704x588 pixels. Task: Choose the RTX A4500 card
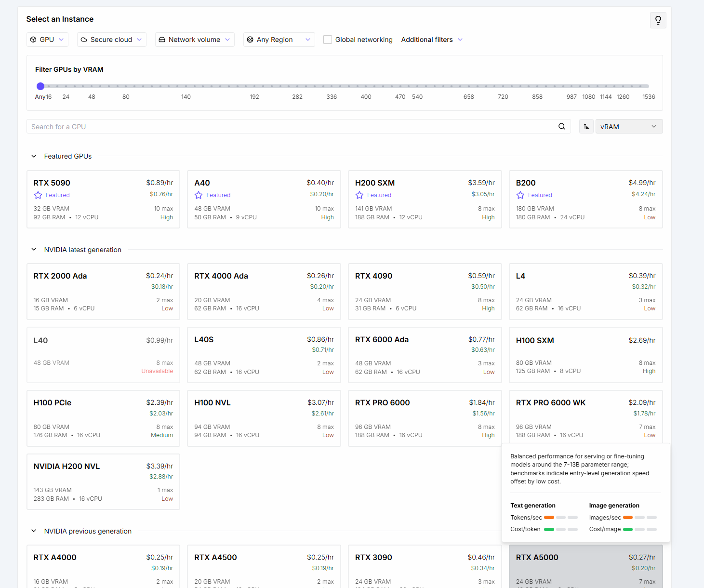click(x=264, y=566)
